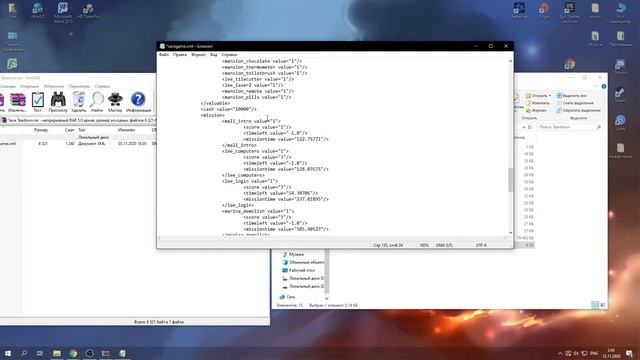Click the taskbar search icon

24,353
